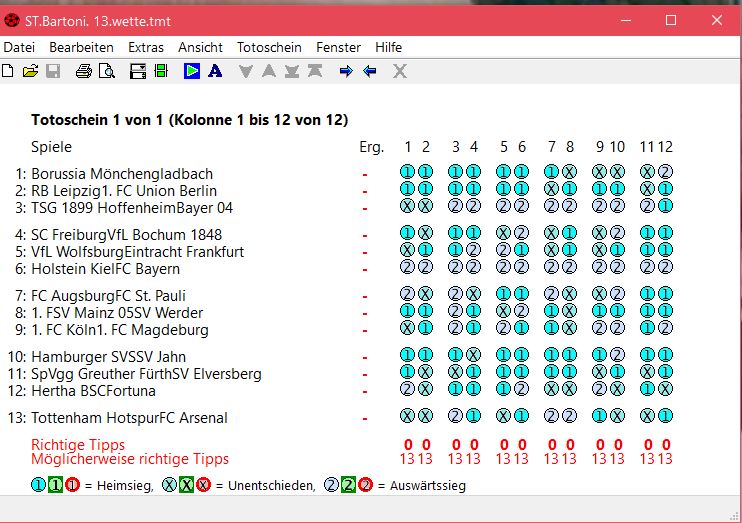
Task: Open print preview magnifier icon
Action: pos(107,71)
